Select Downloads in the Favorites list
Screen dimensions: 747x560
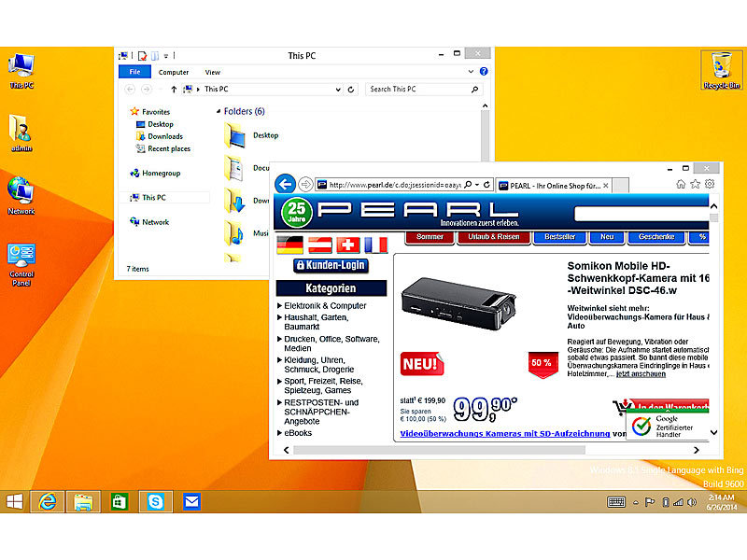165,136
